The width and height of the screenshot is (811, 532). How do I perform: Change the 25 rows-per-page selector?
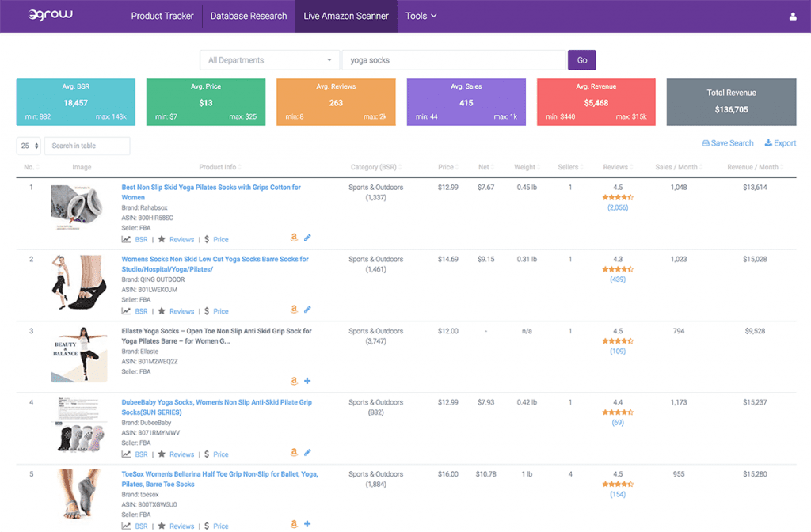pyautogui.click(x=29, y=146)
